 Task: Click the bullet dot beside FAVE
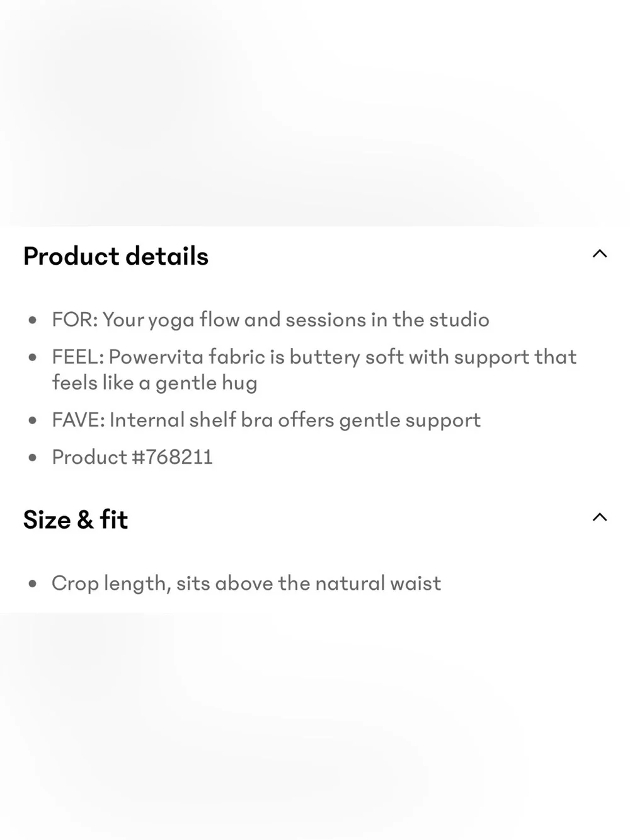coord(33,420)
